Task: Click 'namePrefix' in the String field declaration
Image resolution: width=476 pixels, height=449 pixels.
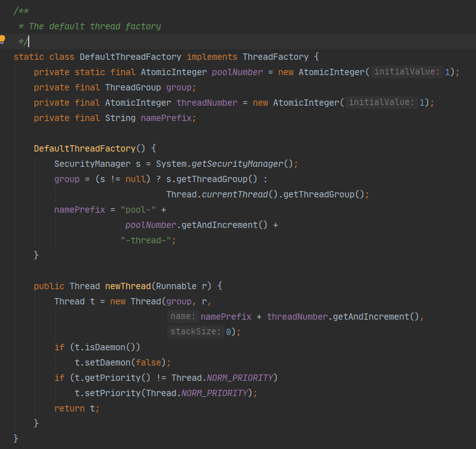Action: 166,118
